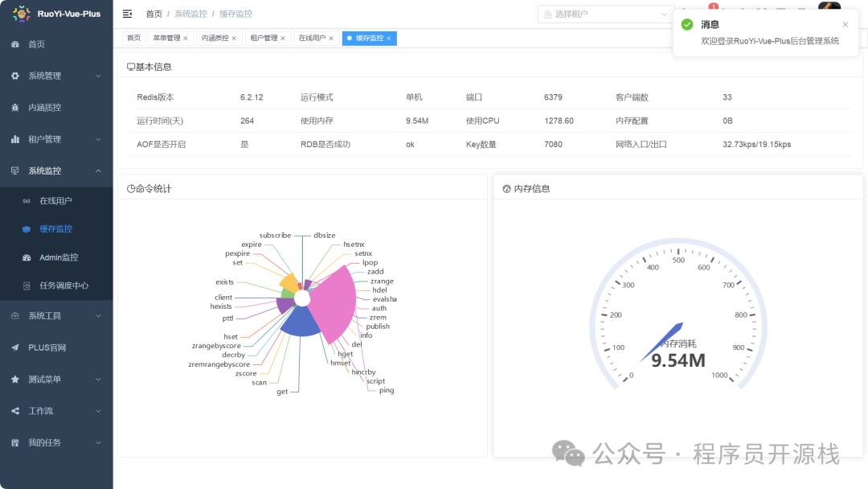This screenshot has height=489, width=868.
Task: Click the Redis版本 value 6.2.12
Action: pyautogui.click(x=252, y=97)
